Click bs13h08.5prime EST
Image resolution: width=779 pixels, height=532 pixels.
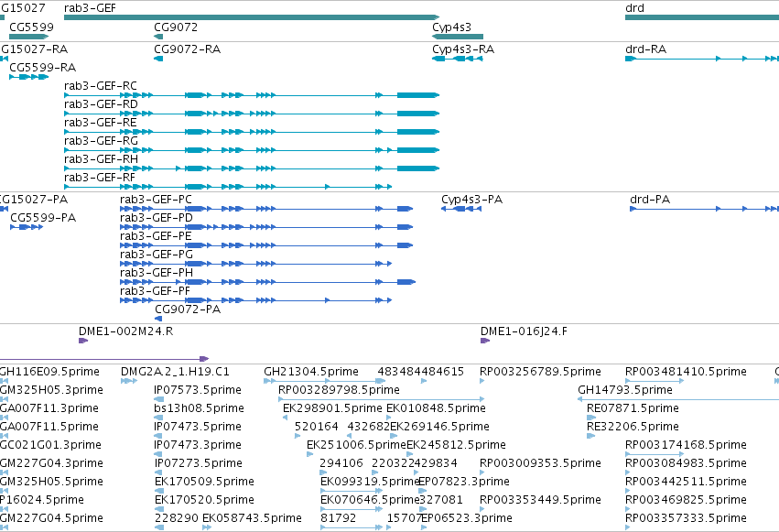coord(157,418)
